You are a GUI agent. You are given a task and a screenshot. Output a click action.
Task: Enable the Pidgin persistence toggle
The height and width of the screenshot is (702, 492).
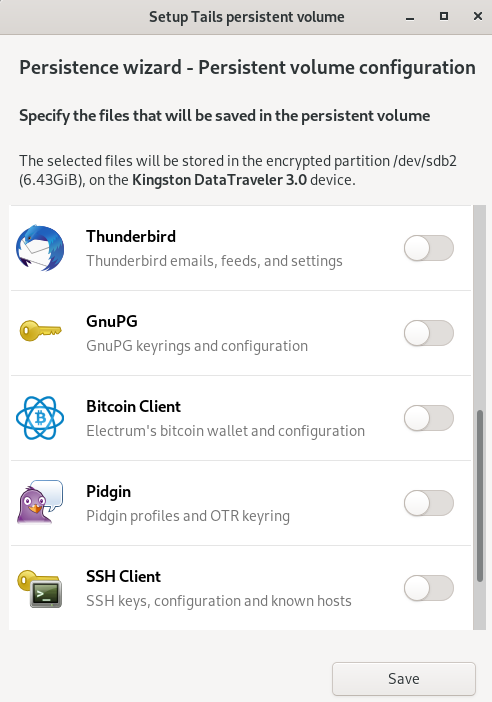(428, 503)
